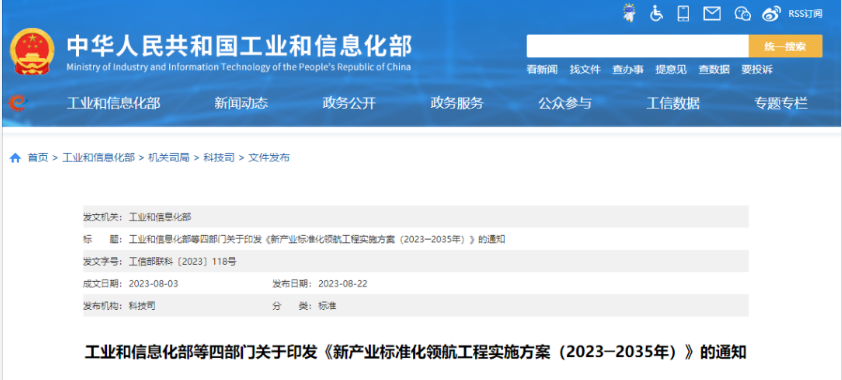The image size is (842, 380).
Task: Click the Chinese ministry name header title
Action: (239, 46)
